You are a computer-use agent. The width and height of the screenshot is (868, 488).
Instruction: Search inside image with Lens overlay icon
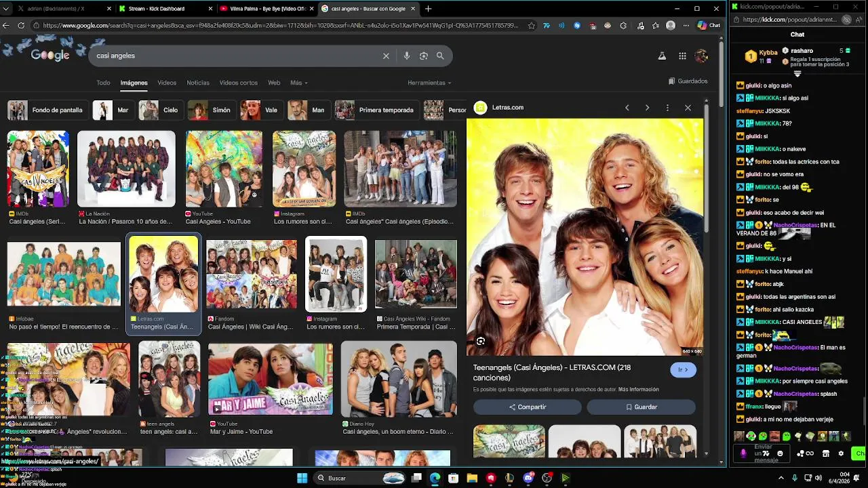point(480,341)
